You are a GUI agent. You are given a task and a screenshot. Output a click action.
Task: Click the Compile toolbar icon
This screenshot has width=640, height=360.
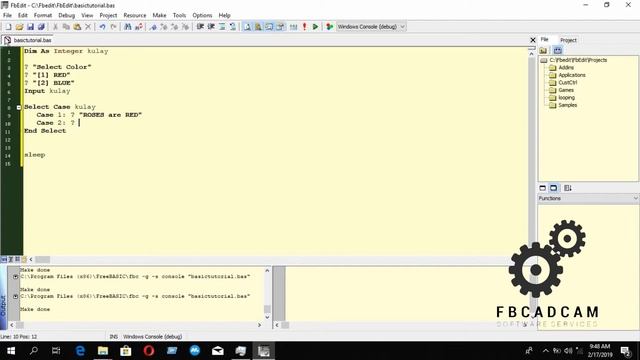click(293, 27)
